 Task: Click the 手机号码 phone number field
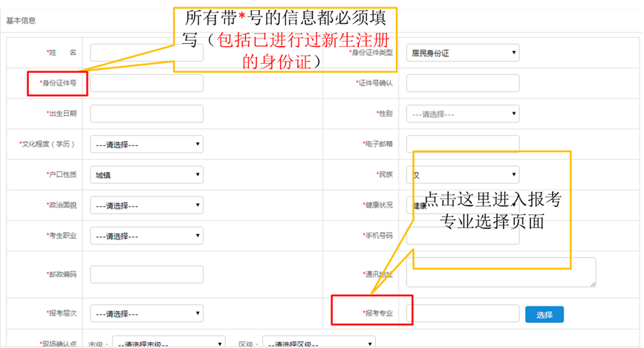(410, 236)
